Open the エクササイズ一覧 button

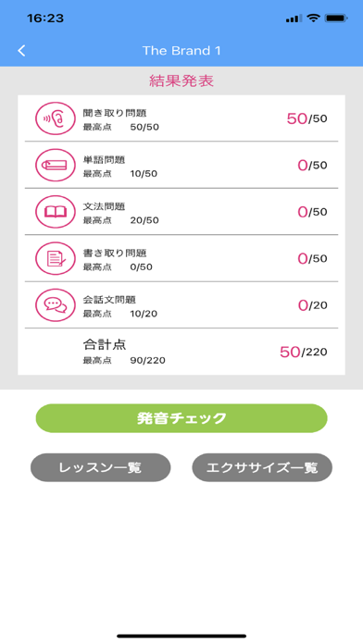coord(262,467)
